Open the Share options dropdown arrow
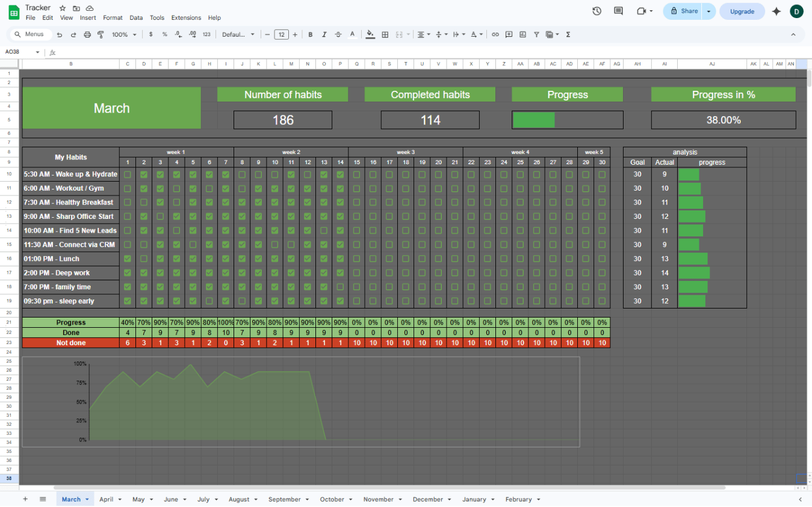Viewport: 812px width, 507px height. (x=708, y=11)
